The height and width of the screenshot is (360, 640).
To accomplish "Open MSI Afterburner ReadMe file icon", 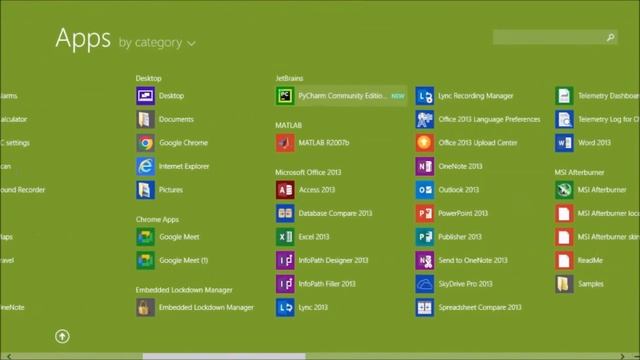I will [564, 260].
